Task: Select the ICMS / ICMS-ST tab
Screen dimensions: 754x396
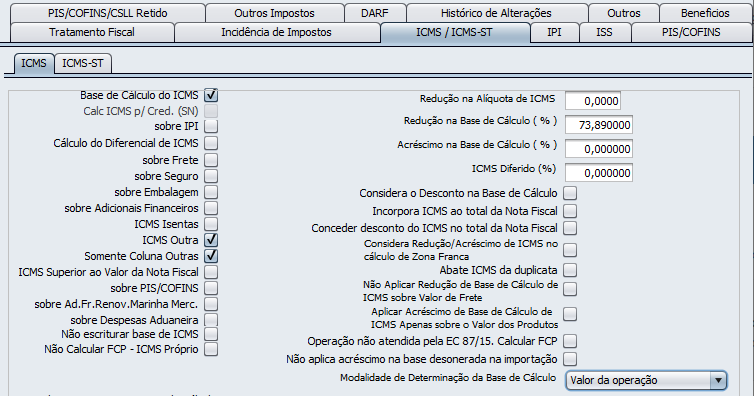Action: tap(455, 32)
